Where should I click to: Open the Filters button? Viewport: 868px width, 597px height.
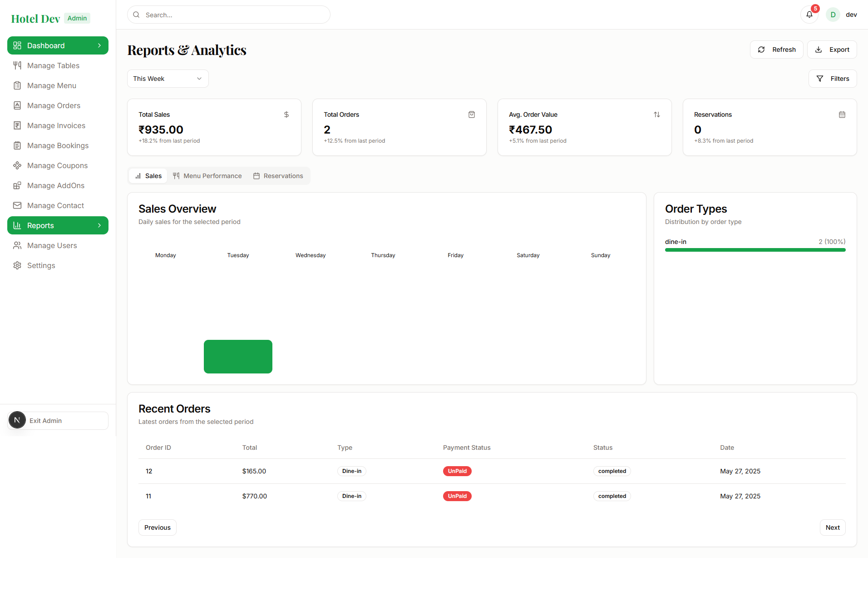832,79
